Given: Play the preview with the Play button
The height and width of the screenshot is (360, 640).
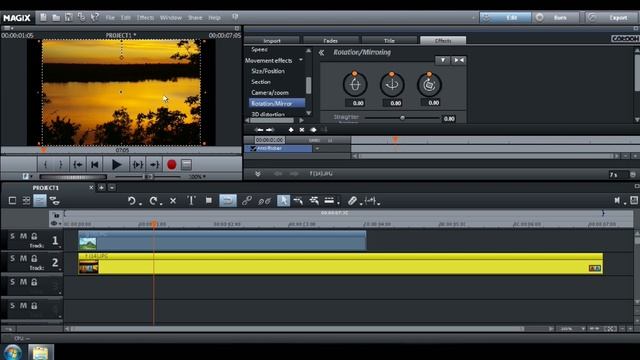Looking at the screenshot, I should pos(116,164).
